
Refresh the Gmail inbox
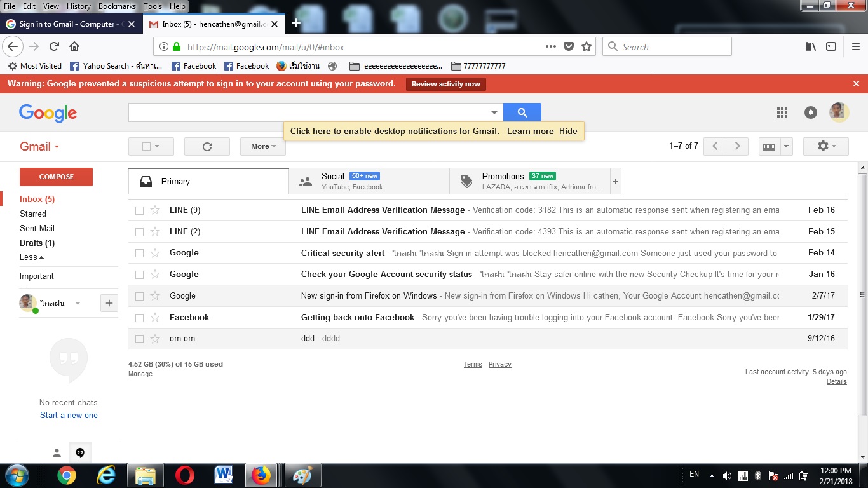207,146
